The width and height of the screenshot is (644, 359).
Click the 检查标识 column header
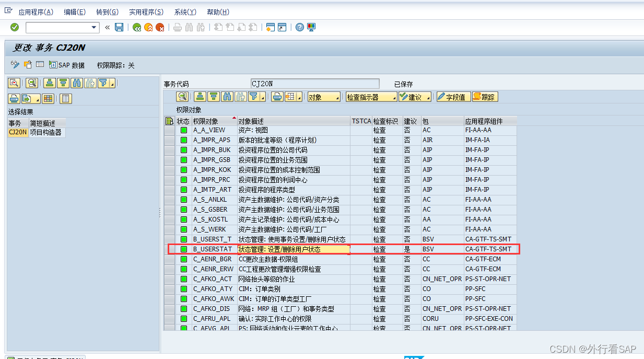pyautogui.click(x=387, y=121)
